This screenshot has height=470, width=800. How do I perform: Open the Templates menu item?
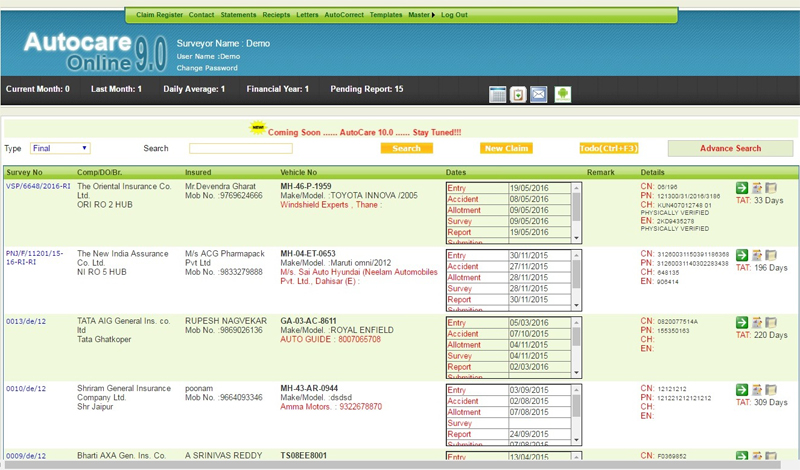point(386,15)
